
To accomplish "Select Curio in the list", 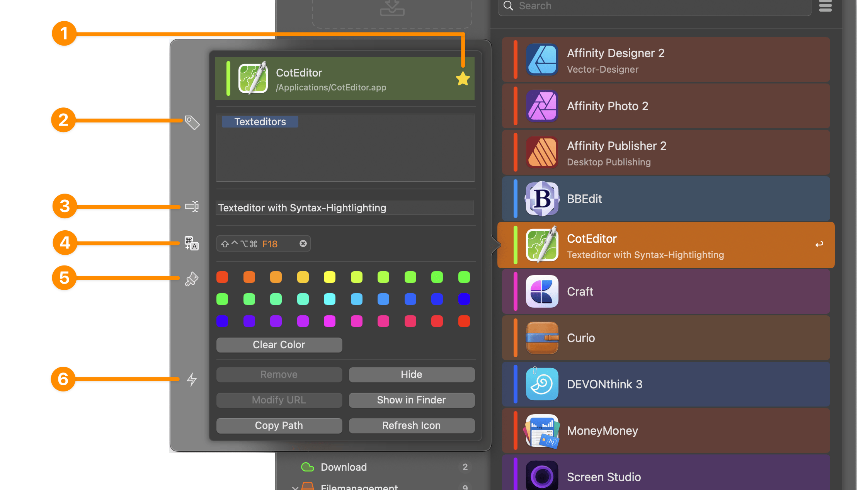I will 666,338.
